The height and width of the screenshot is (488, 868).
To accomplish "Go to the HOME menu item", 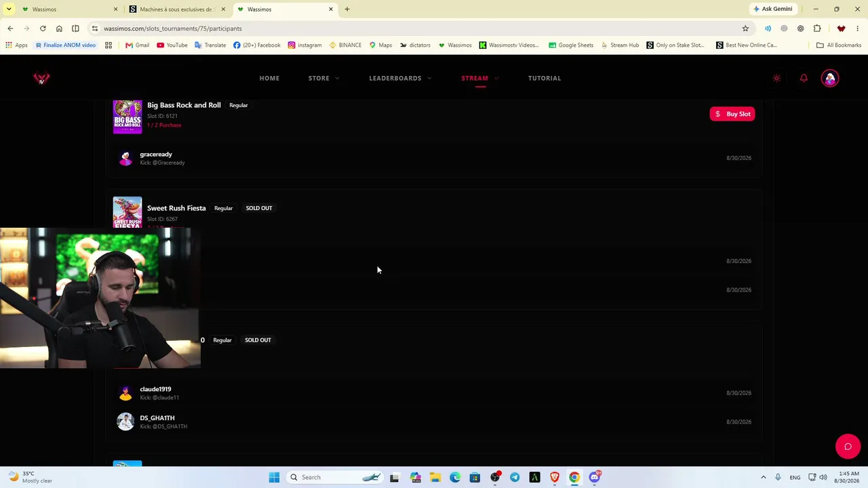I will pyautogui.click(x=269, y=78).
